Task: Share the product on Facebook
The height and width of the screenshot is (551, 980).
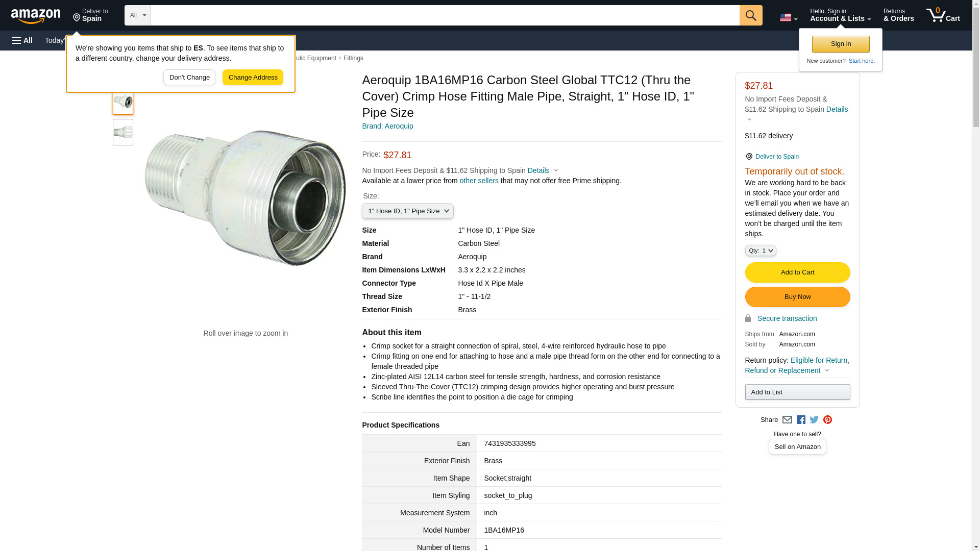Action: 801,420
